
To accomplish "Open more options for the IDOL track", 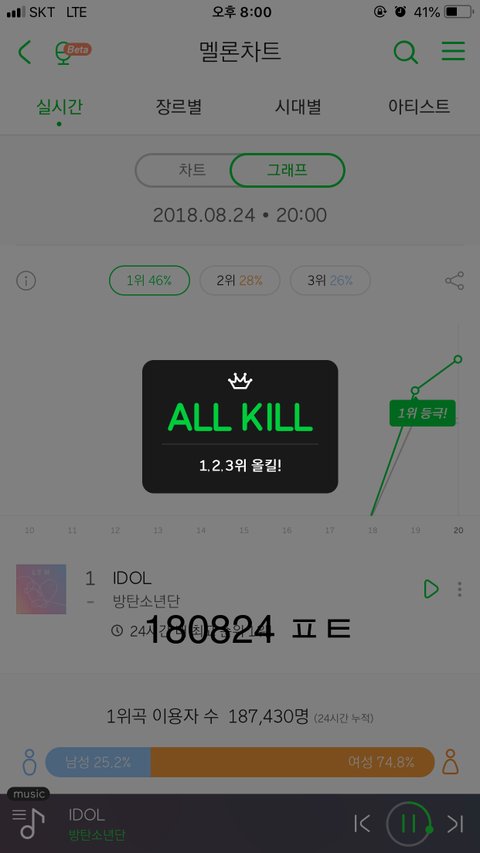I will [x=460, y=589].
